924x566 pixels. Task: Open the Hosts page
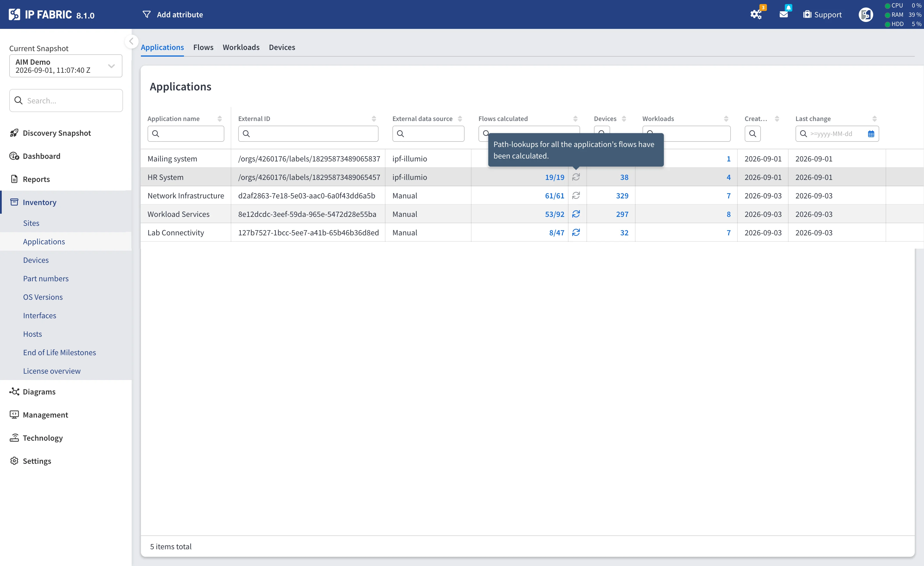click(x=32, y=334)
